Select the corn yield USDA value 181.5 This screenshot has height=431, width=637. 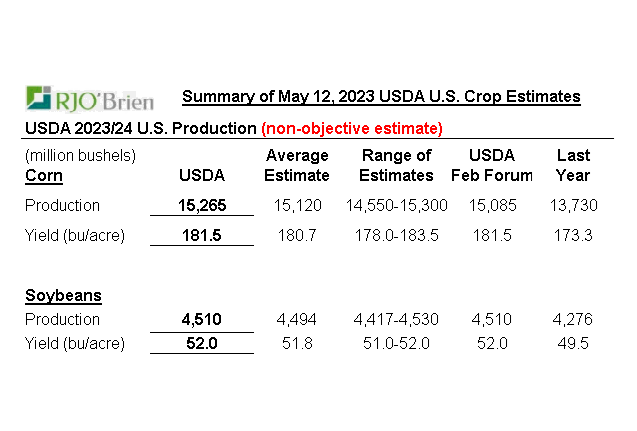[x=201, y=236]
